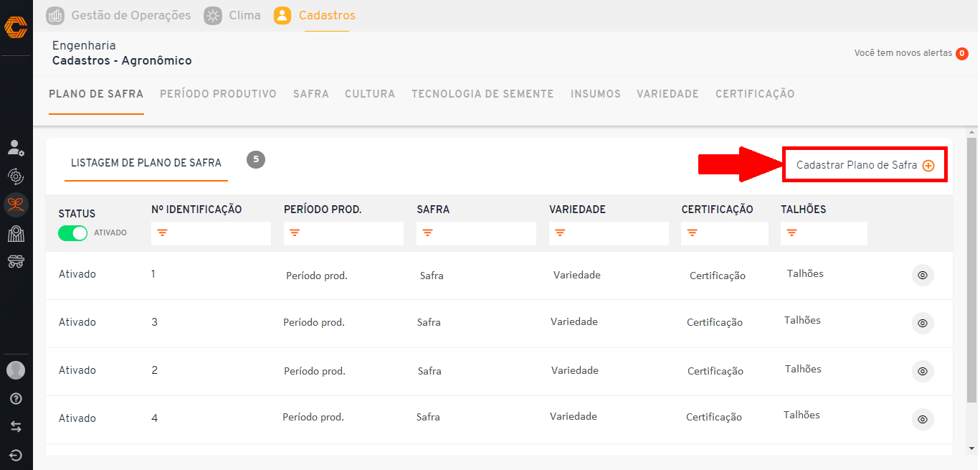Click 'Cadastros - Agronômico' page title
The width and height of the screenshot is (980, 470).
click(122, 61)
